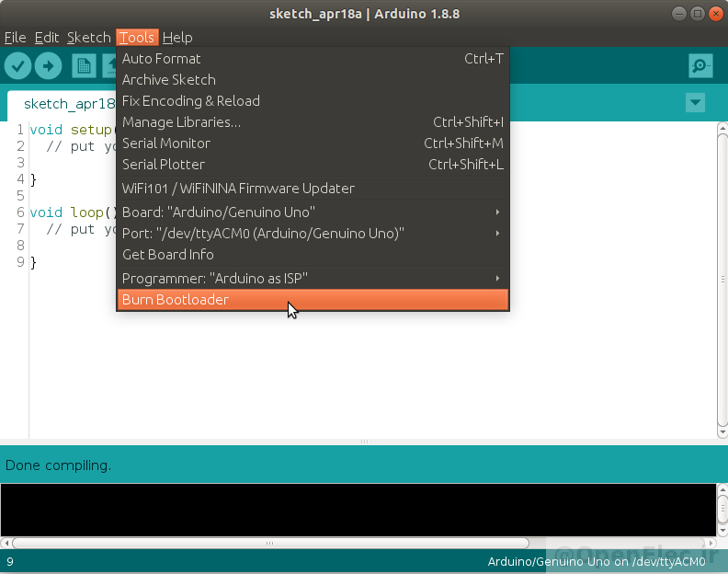Select Serial Monitor menu entry
The width and height of the screenshot is (728, 574).
pyautogui.click(x=313, y=143)
